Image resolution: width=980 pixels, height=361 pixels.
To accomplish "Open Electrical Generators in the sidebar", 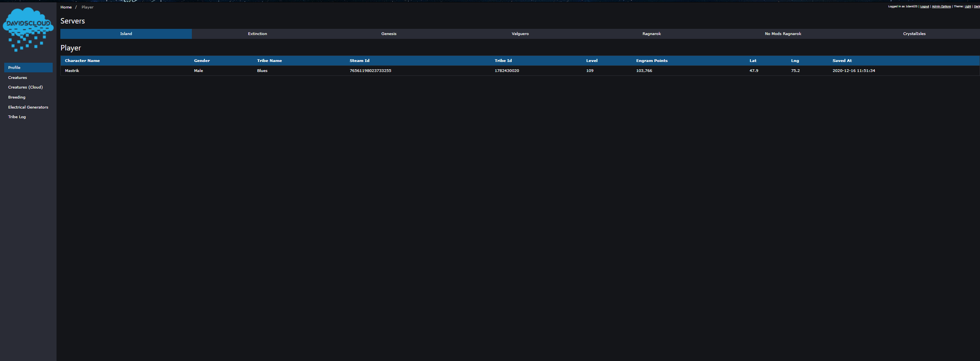I will click(x=28, y=107).
